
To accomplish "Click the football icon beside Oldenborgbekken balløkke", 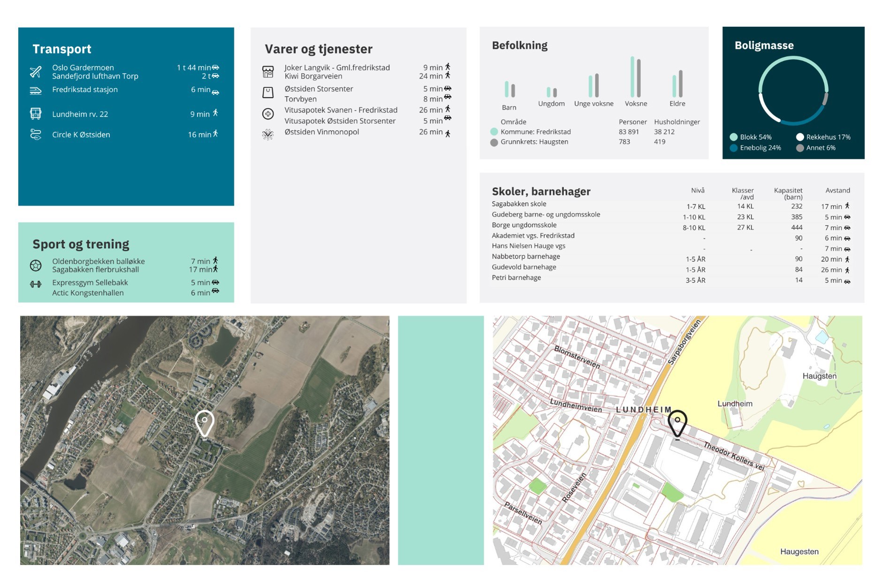I will click(x=36, y=266).
